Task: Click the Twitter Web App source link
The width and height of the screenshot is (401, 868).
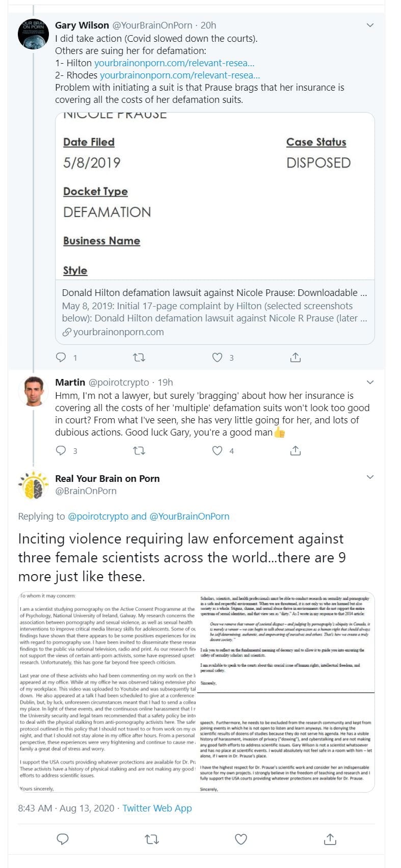Action: pyautogui.click(x=157, y=808)
